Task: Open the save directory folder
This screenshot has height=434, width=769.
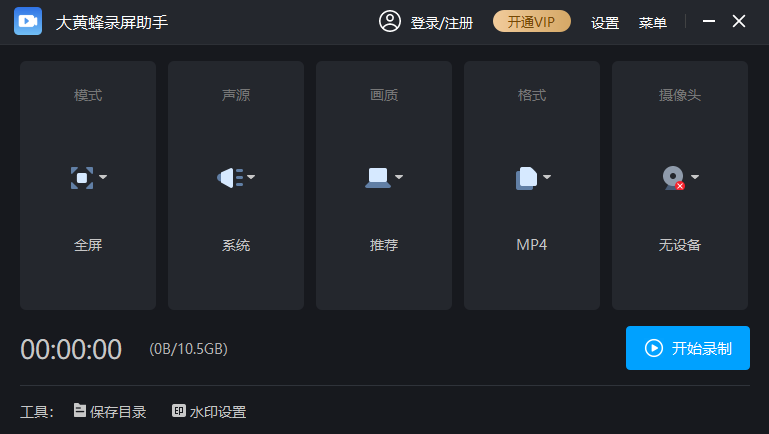Action: (110, 411)
